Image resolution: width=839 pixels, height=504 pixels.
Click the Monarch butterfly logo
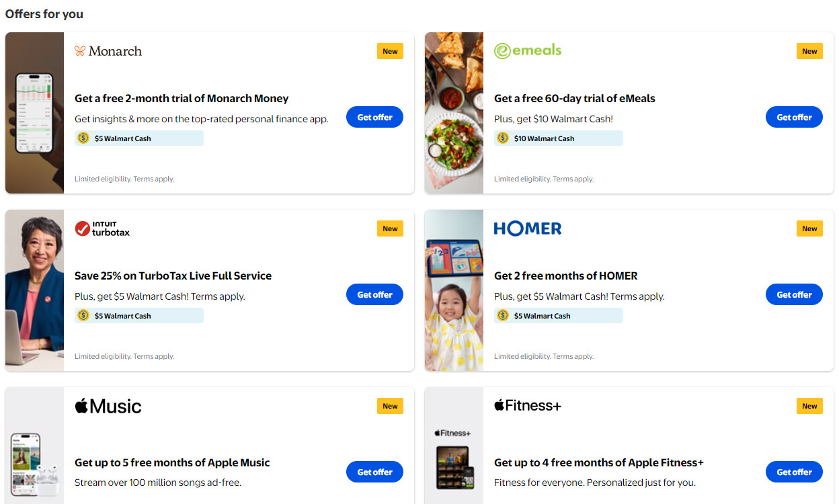[80, 51]
